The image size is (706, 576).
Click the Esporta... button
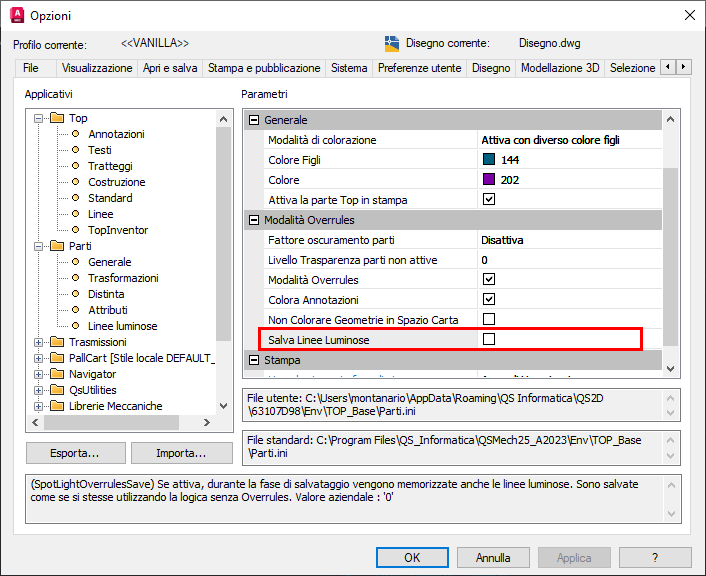tap(75, 453)
